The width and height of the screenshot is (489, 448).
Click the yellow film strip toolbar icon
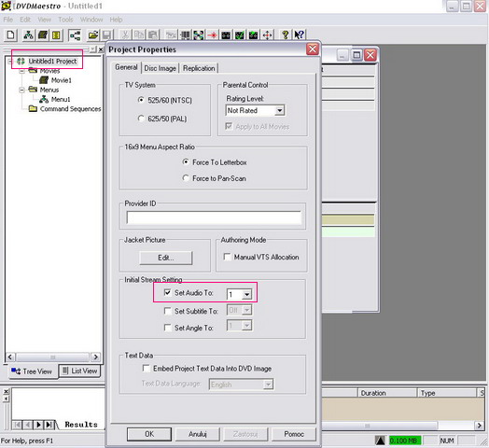(x=56, y=35)
